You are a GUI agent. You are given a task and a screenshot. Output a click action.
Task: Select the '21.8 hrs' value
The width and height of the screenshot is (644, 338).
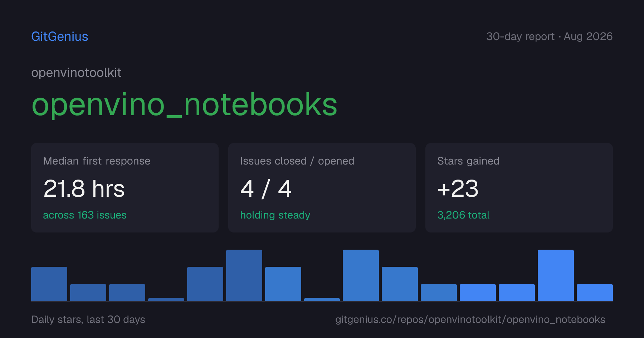pyautogui.click(x=84, y=189)
